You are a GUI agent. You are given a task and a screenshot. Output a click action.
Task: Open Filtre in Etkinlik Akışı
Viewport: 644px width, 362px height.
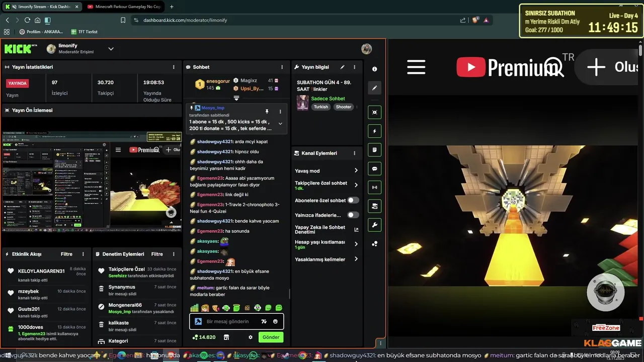point(66,254)
